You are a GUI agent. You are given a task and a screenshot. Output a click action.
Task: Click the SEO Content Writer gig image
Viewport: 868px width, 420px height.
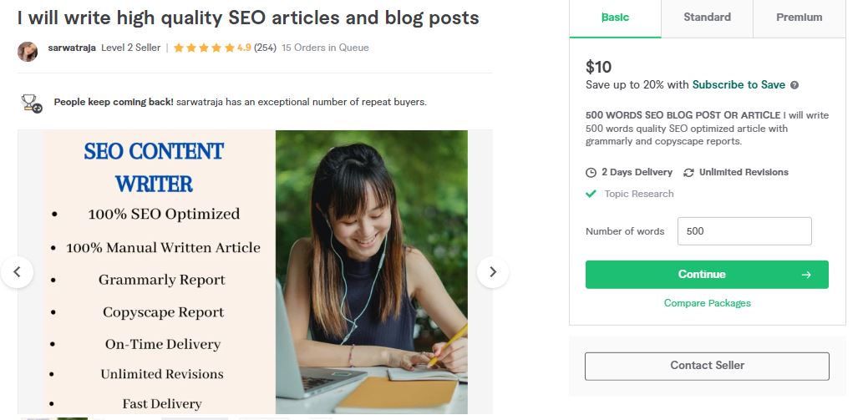pyautogui.click(x=255, y=271)
